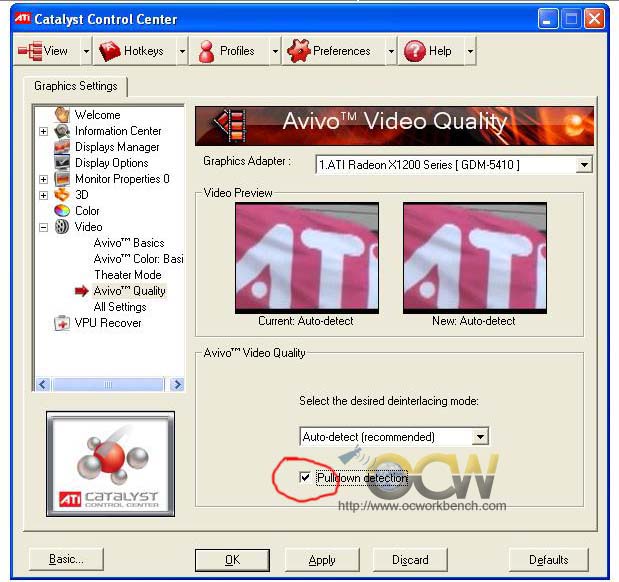Click the tree scroll right arrow

[177, 384]
